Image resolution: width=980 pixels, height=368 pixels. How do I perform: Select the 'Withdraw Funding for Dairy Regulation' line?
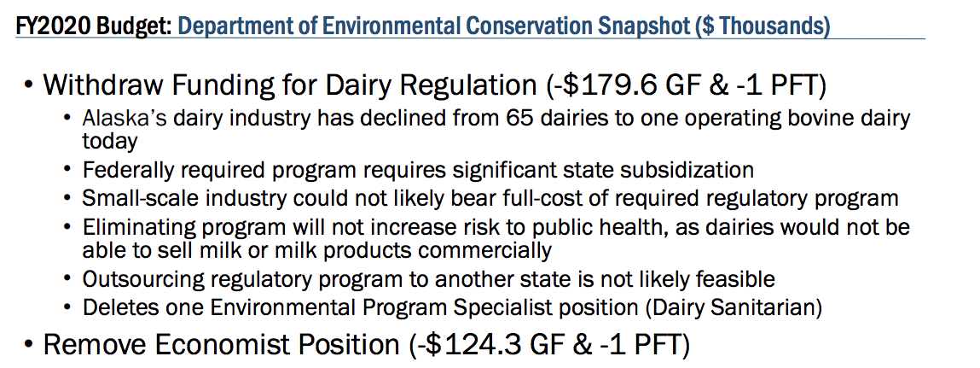(x=435, y=85)
